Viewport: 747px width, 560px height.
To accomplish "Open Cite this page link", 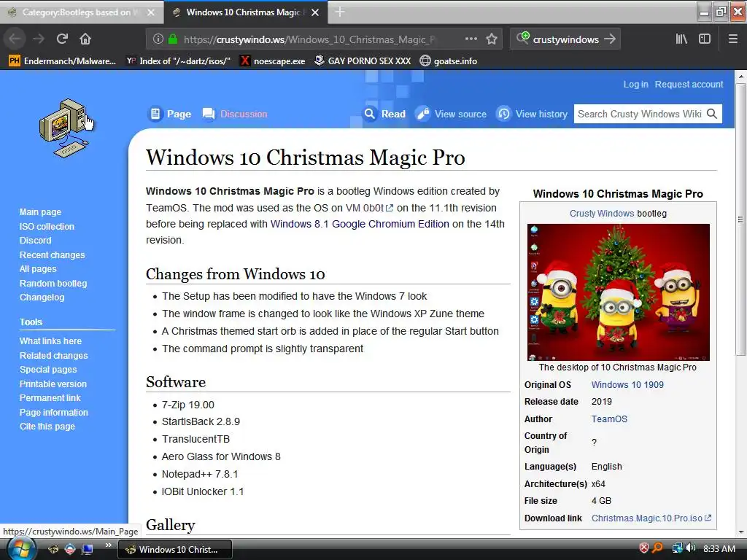I will pyautogui.click(x=47, y=426).
